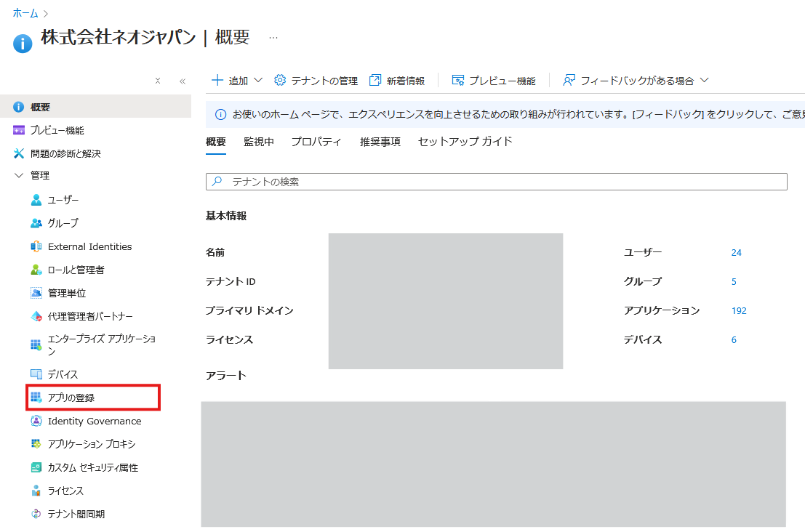
Task: Open the セットアップ ガイド tab
Action: tap(461, 142)
